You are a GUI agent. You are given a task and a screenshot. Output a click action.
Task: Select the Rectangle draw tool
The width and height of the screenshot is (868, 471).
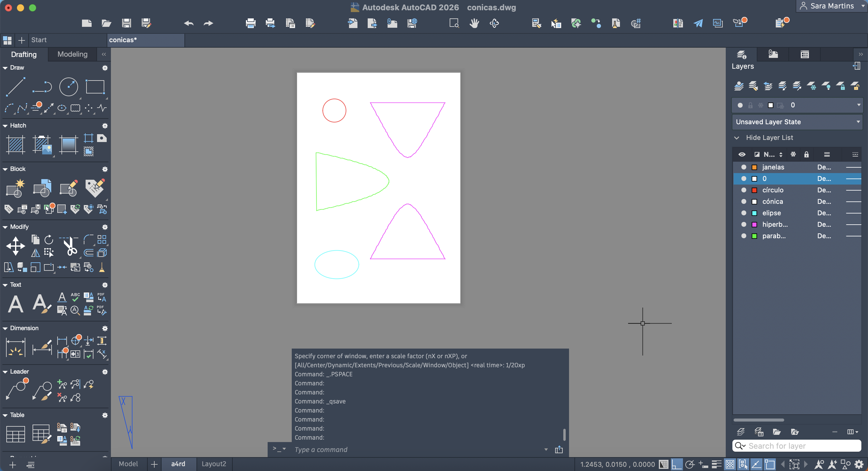[x=95, y=87]
